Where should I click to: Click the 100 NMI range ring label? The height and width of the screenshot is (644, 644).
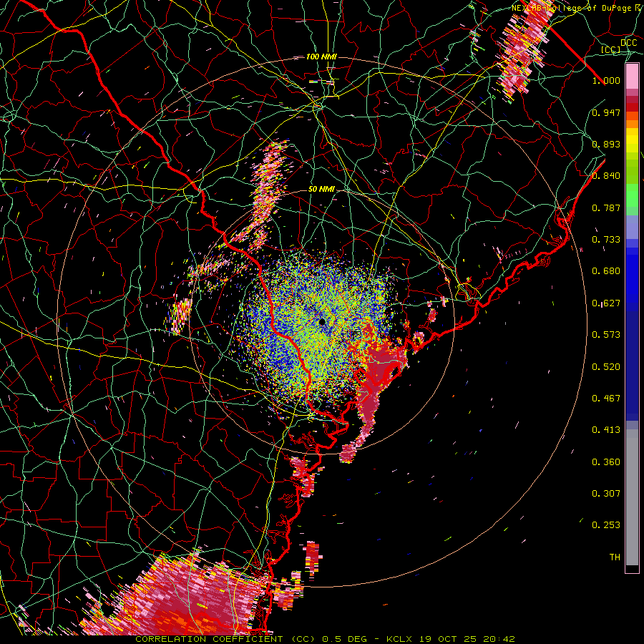(321, 57)
